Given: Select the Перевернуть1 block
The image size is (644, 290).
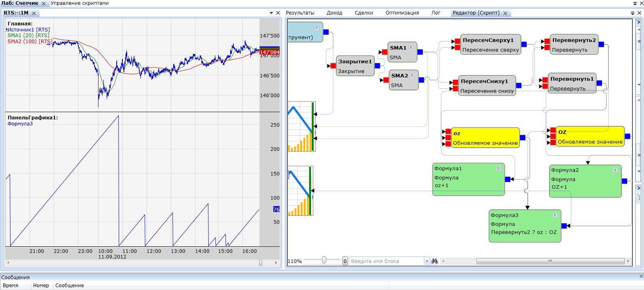Looking at the screenshot, I should pos(572,83).
